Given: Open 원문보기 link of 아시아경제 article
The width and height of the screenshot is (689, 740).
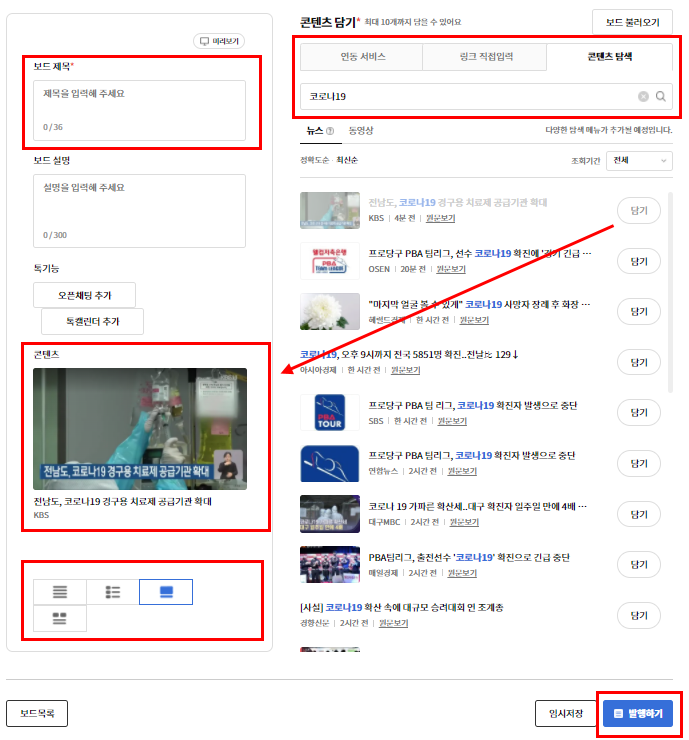Looking at the screenshot, I should pyautogui.click(x=405, y=370).
